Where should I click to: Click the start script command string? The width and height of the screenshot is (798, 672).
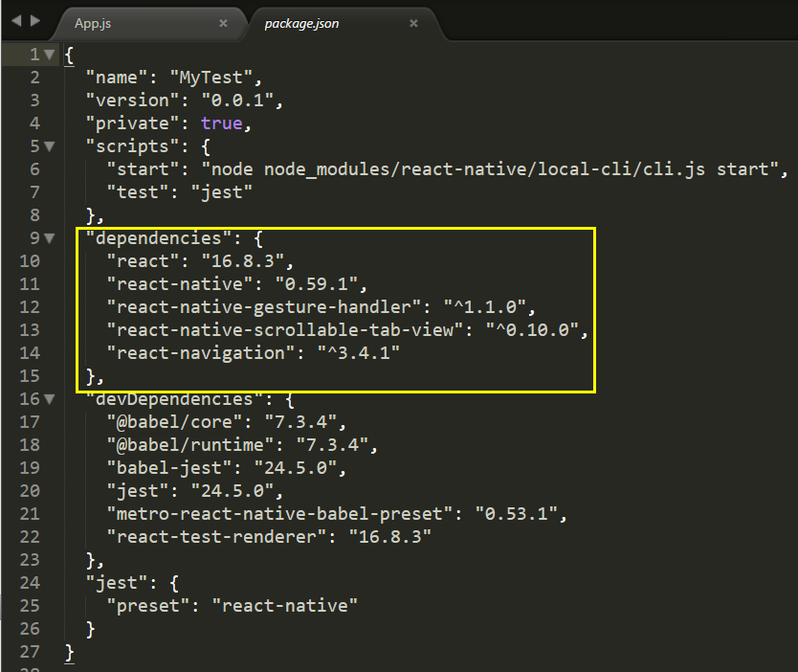[490, 169]
